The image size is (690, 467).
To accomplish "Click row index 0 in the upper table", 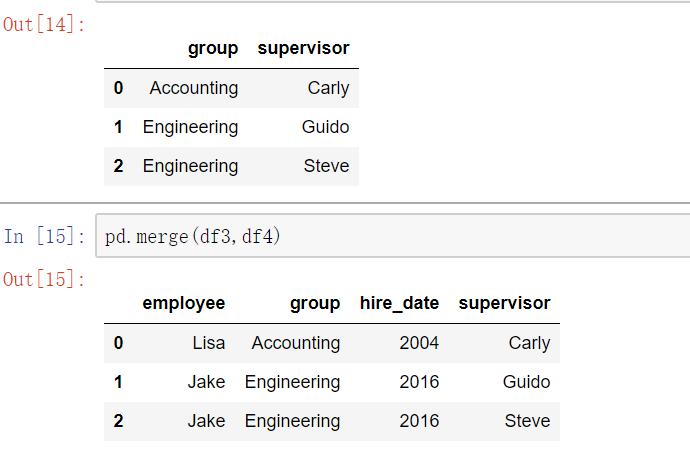I will point(118,88).
